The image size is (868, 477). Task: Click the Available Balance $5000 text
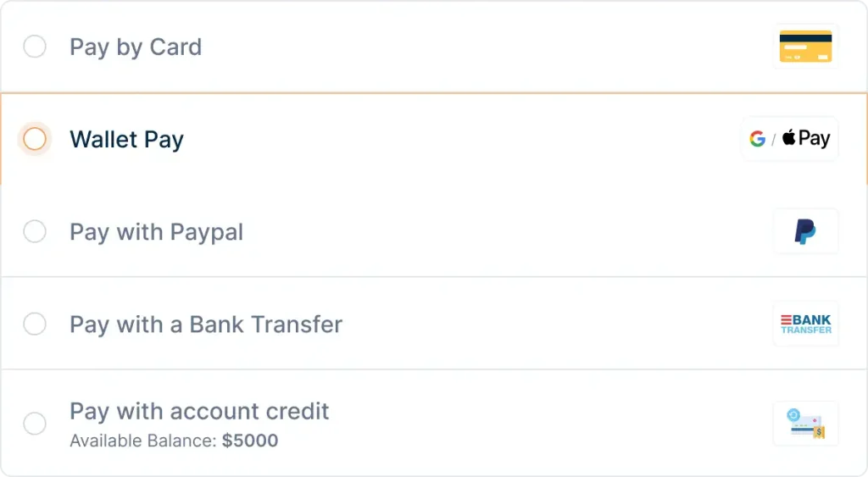174,441
